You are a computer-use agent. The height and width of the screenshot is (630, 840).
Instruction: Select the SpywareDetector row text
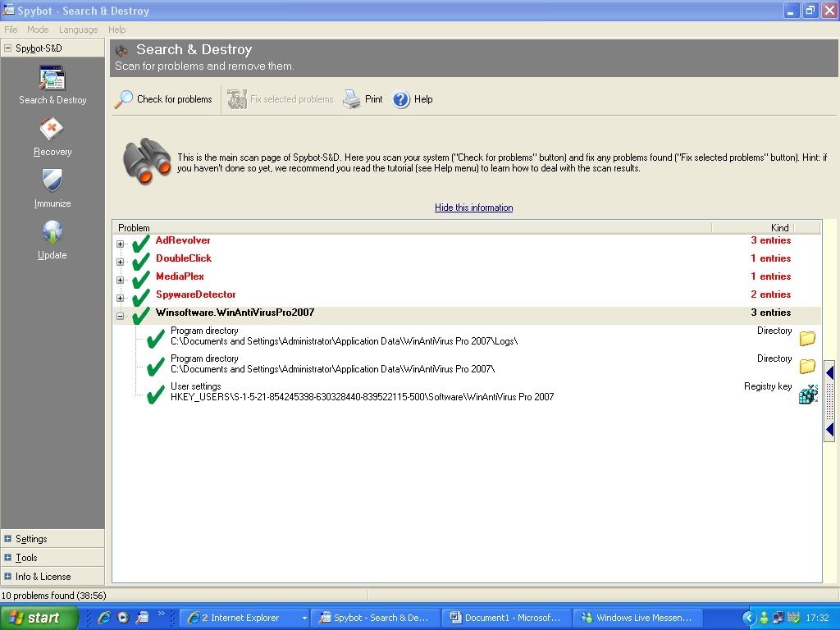click(x=195, y=294)
